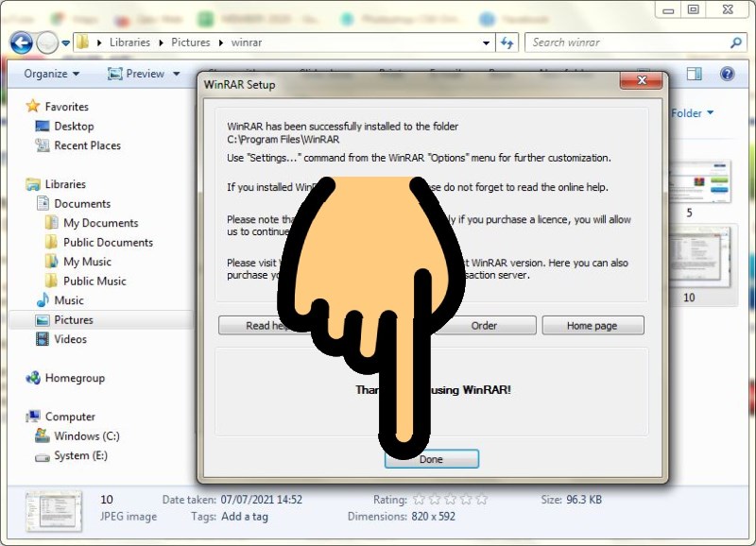Select Favorites in the navigation pane

click(66, 107)
